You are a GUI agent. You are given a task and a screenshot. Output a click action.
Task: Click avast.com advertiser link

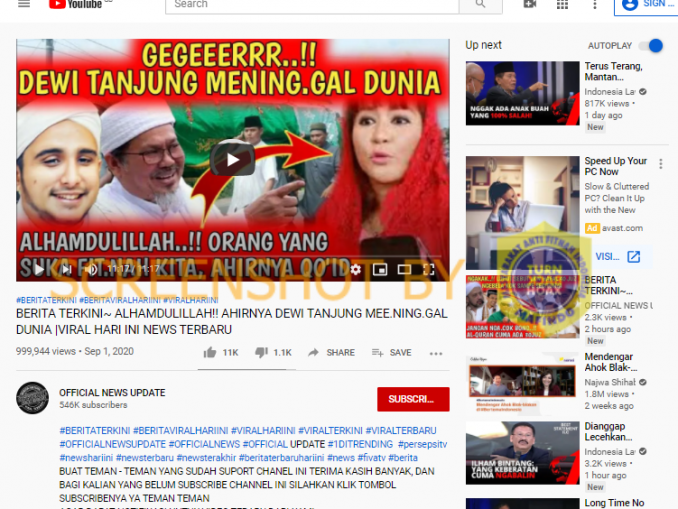click(x=622, y=228)
